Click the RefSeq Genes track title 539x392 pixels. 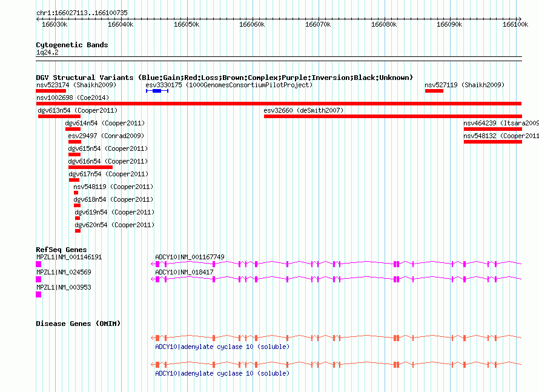(61, 250)
